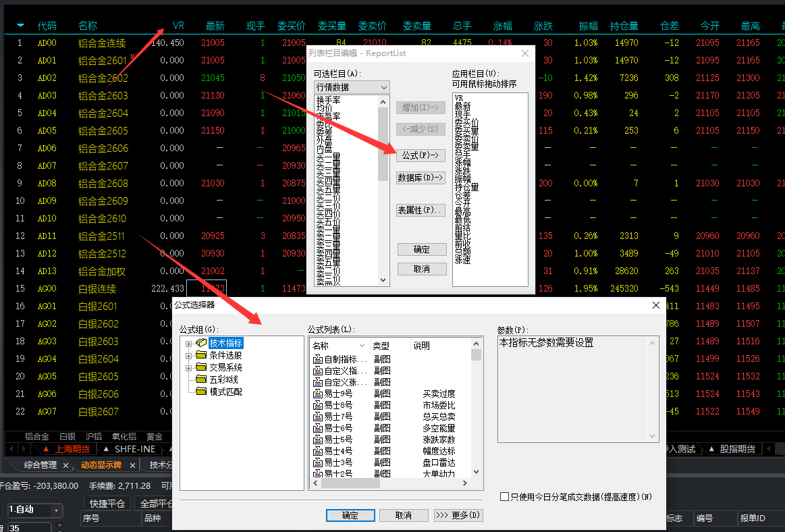Click >>> 更多(D) button

tap(458, 515)
